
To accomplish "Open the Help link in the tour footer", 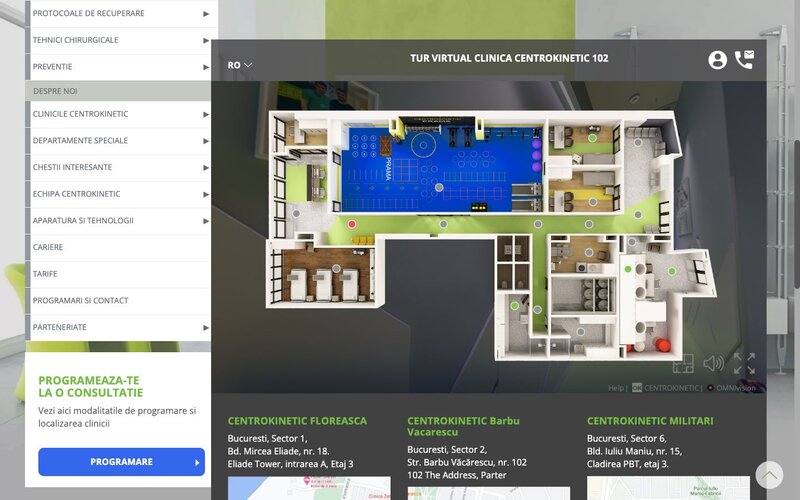I will (x=616, y=388).
